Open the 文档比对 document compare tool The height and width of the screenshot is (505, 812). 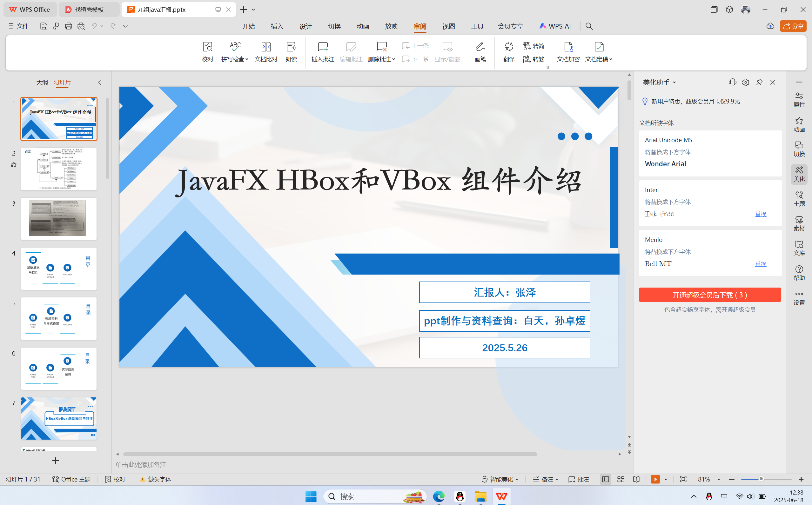pos(266,51)
